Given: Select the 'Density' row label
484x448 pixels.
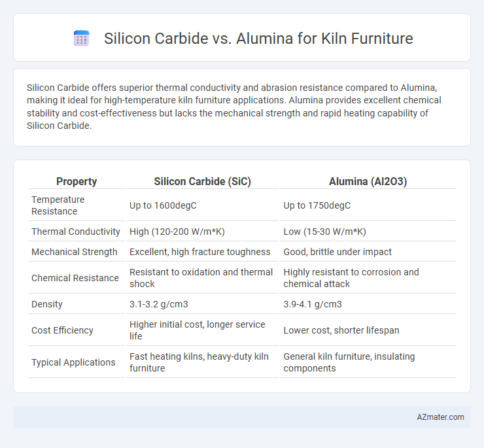Looking at the screenshot, I should (47, 304).
